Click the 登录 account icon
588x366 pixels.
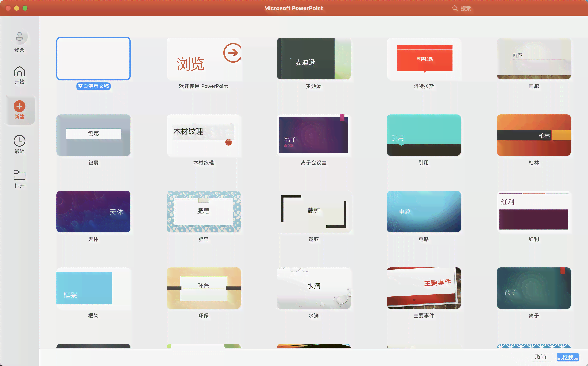click(19, 37)
